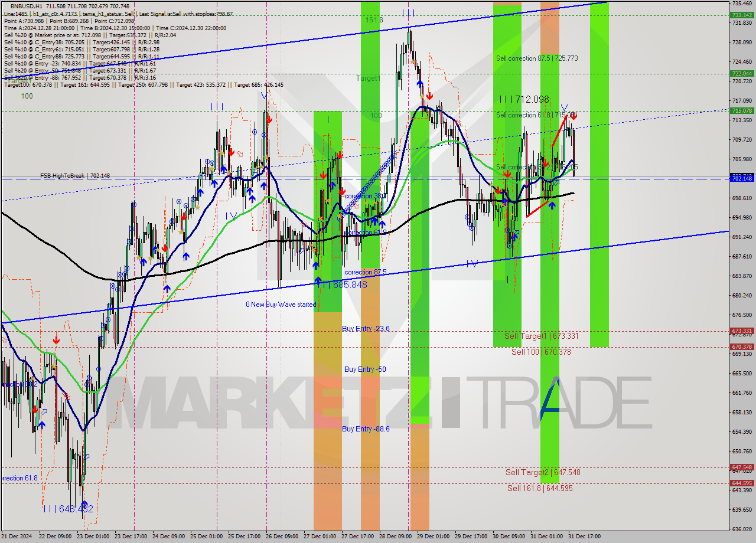The image size is (756, 543).
Task: Click the '25 Dec 01:00' time label
Action: [x=207, y=537]
